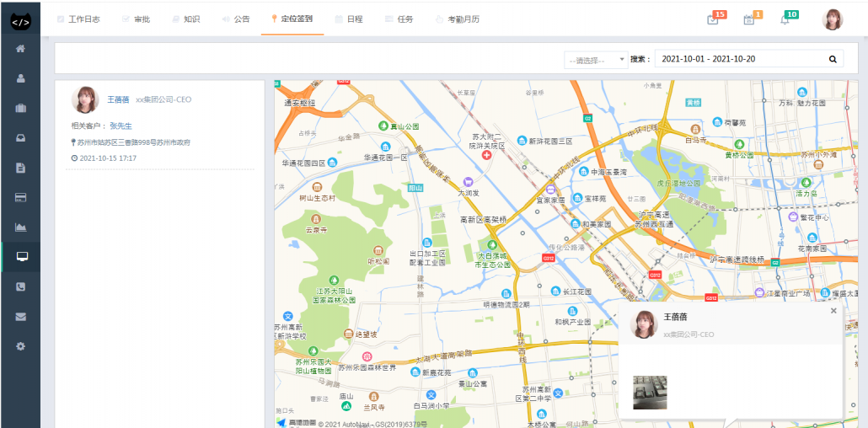Open the keyboard photo thumbnail in popup

click(650, 393)
